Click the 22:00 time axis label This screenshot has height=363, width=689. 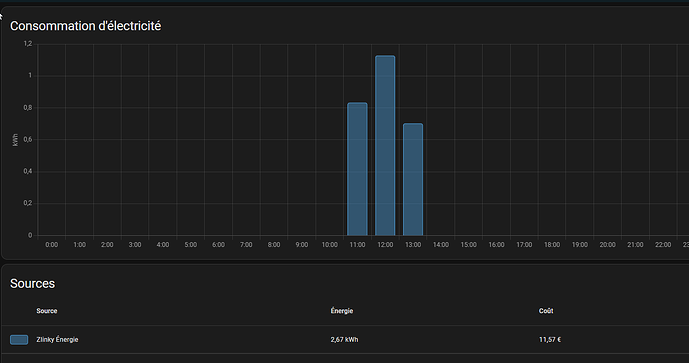[663, 245]
